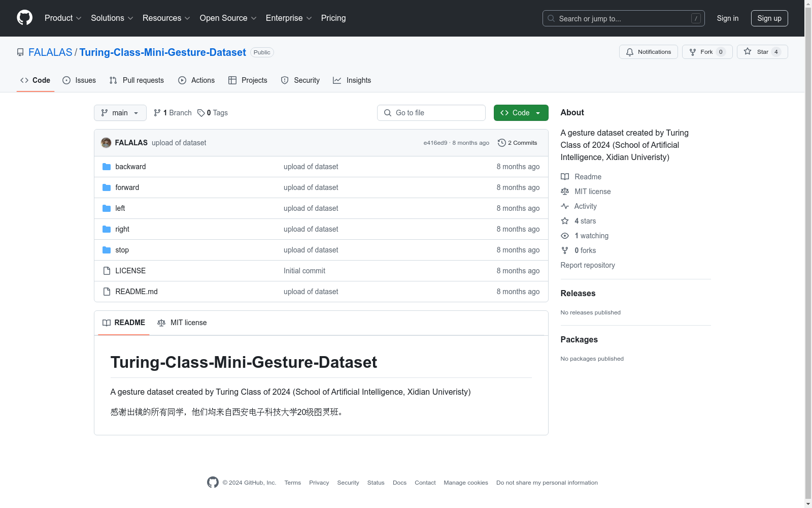Open the Privacy footer link
The width and height of the screenshot is (812, 508).
tap(319, 483)
